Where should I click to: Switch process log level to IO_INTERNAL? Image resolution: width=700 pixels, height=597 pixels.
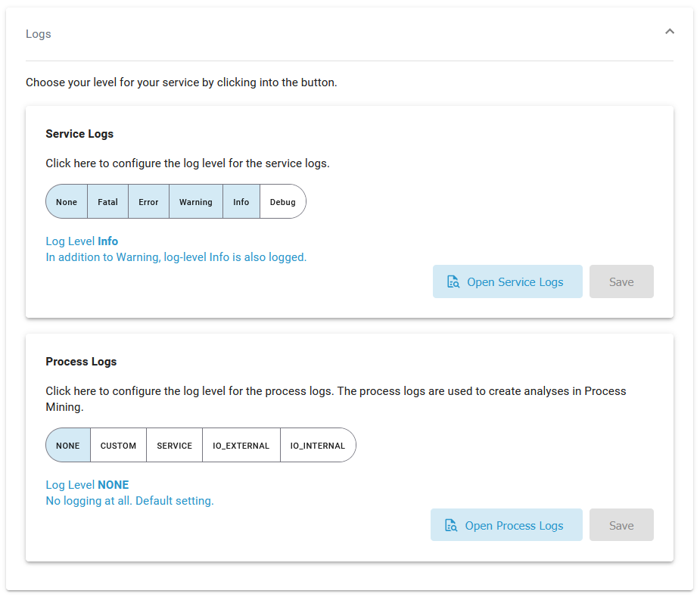point(317,446)
